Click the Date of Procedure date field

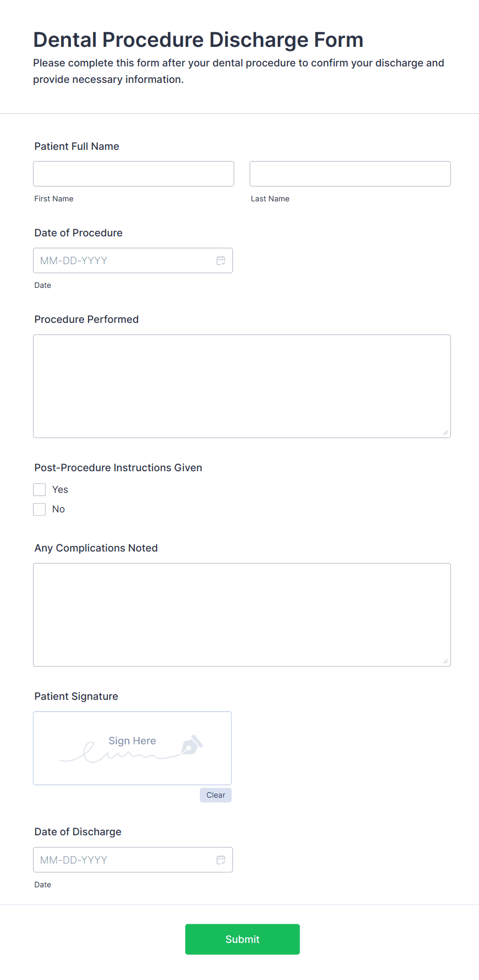[124, 261]
